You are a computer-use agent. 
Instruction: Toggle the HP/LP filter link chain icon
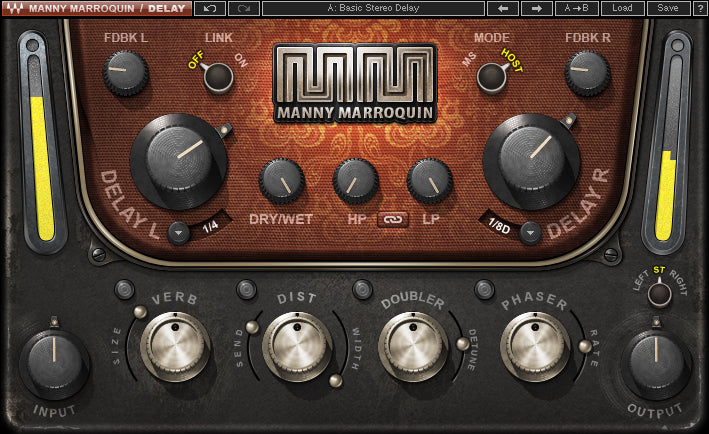392,218
